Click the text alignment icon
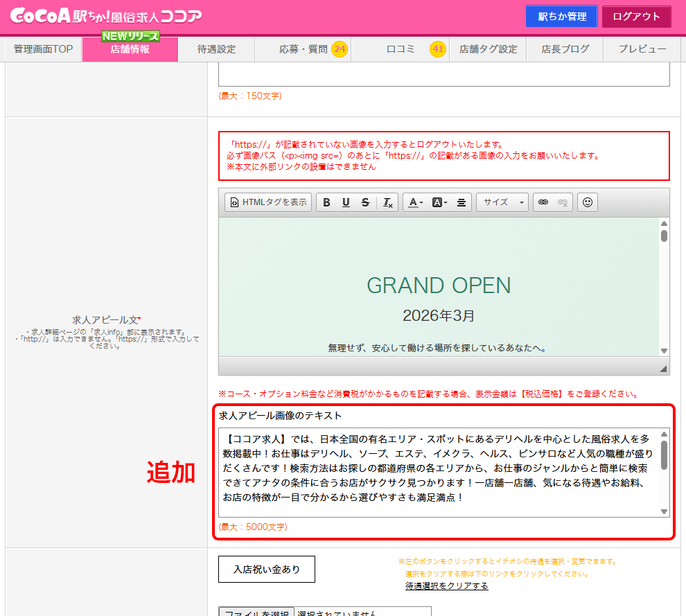 461,202
